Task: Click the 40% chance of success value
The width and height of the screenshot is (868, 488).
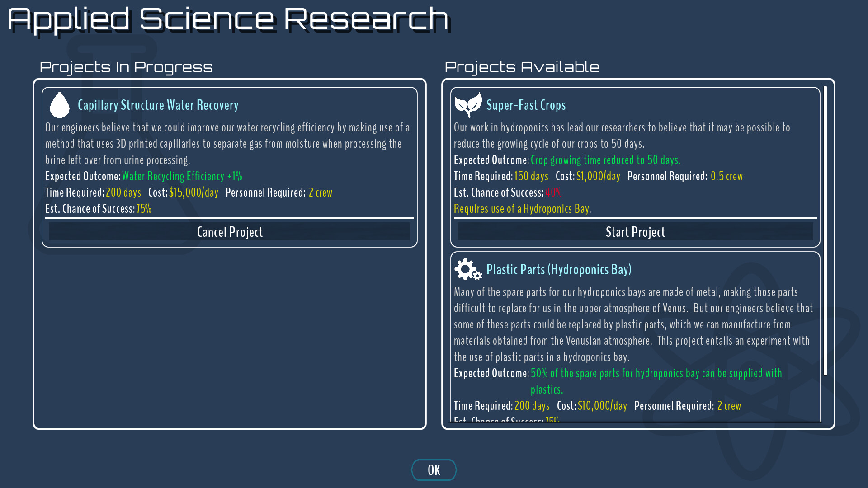Action: click(553, 192)
